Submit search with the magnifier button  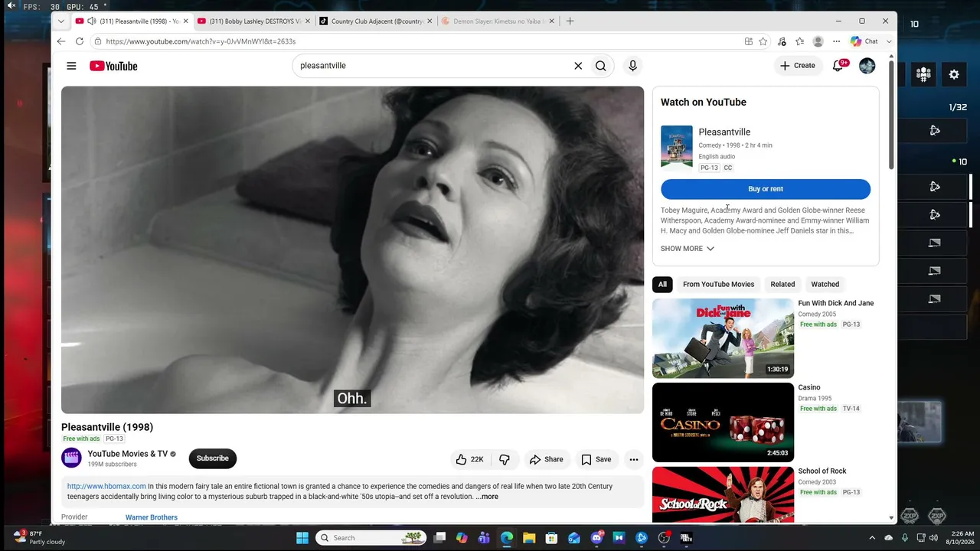coord(601,66)
